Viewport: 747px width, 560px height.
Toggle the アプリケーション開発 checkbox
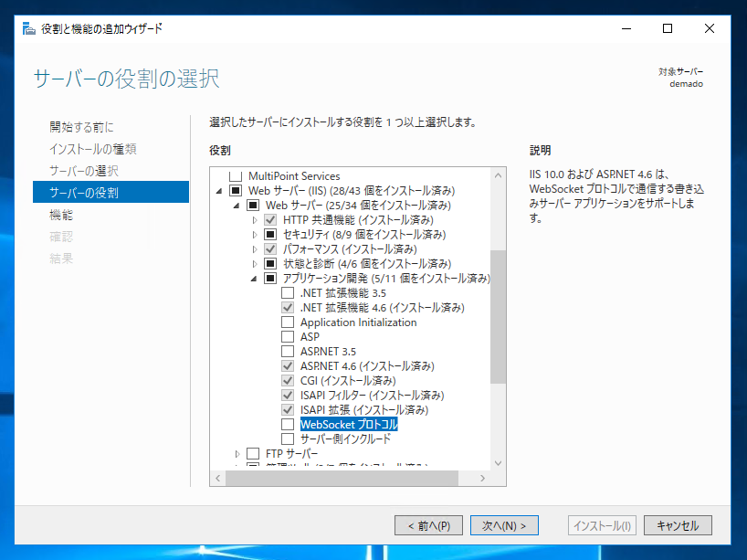pos(270,279)
